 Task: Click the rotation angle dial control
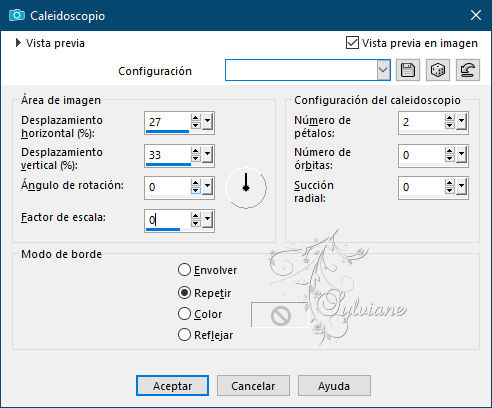coord(246,188)
